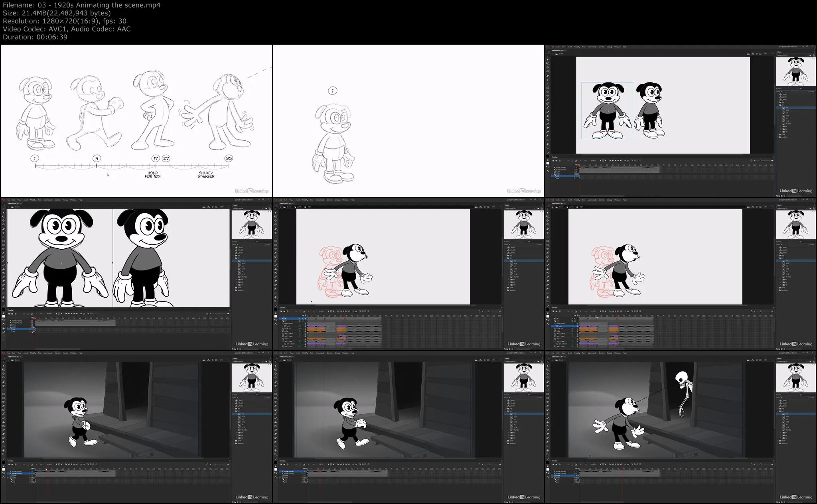This screenshot has height=504, width=817.
Task: Click eye column header in two-dogs frame timeline
Action: tap(576, 165)
